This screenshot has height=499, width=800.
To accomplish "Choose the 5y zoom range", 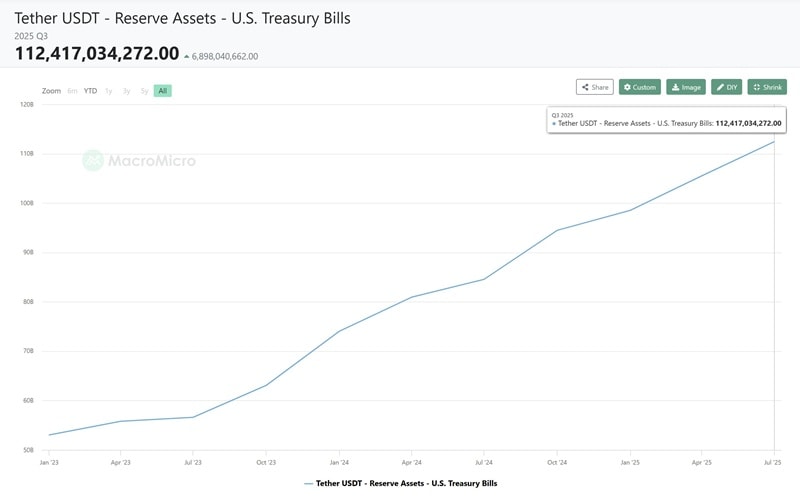I will point(144,91).
